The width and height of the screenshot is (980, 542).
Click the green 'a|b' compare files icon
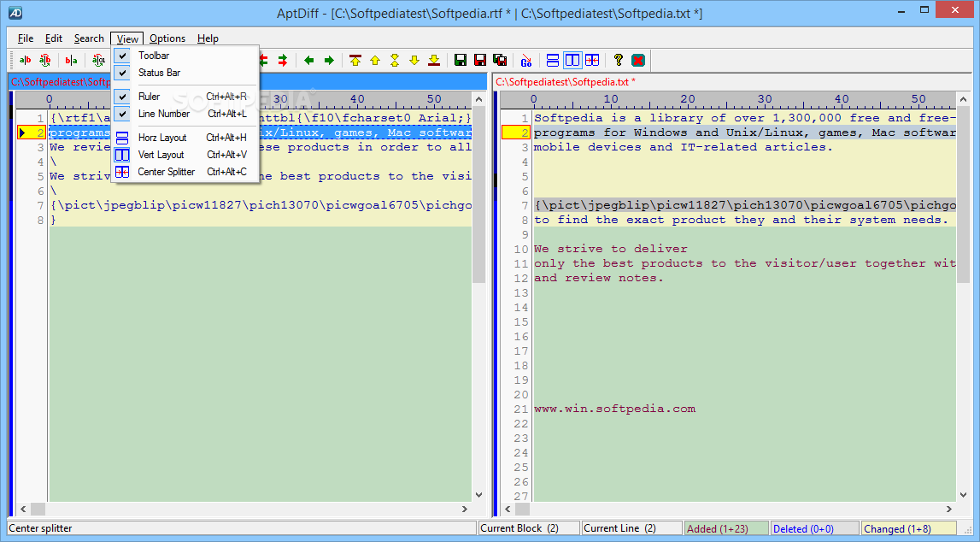point(25,60)
